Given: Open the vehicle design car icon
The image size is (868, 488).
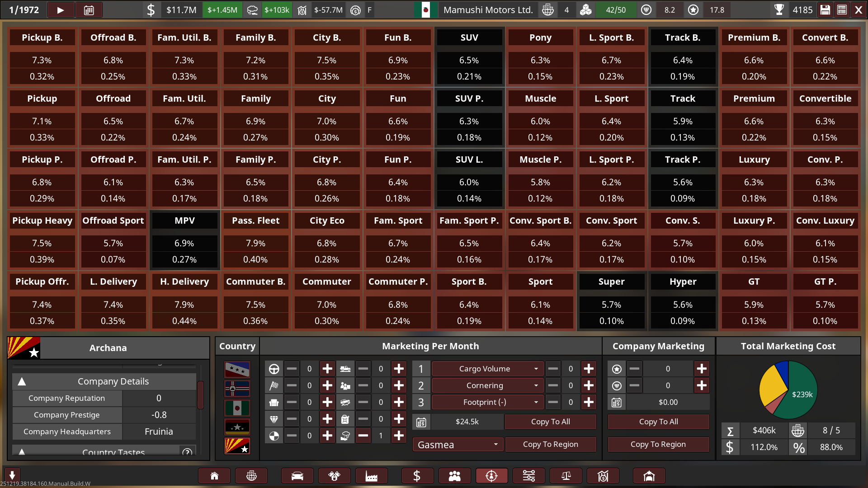Looking at the screenshot, I should [x=297, y=476].
